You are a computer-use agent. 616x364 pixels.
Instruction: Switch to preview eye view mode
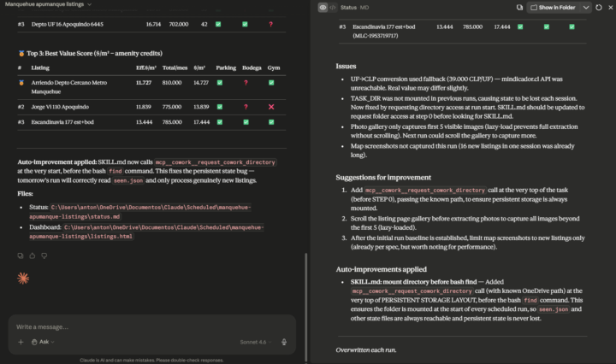(323, 8)
